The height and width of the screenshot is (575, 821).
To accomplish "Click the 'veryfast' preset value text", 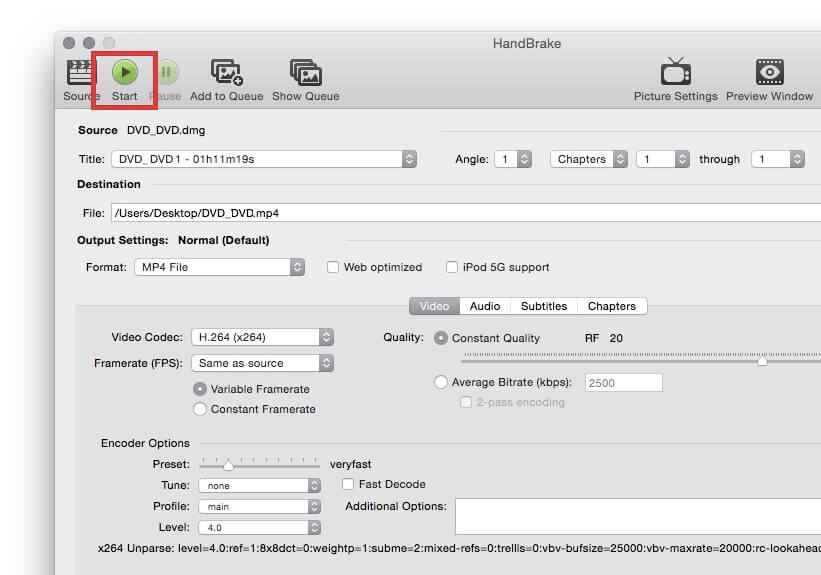I will (350, 465).
